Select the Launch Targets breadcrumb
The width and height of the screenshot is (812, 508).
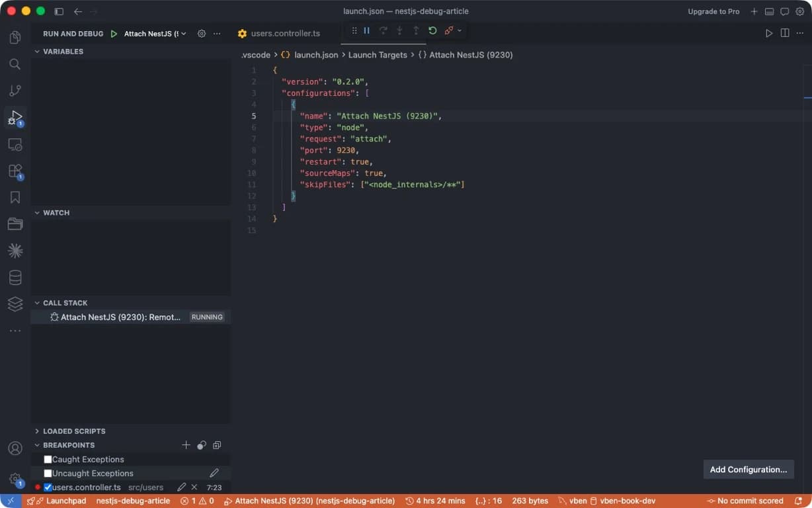coord(378,55)
